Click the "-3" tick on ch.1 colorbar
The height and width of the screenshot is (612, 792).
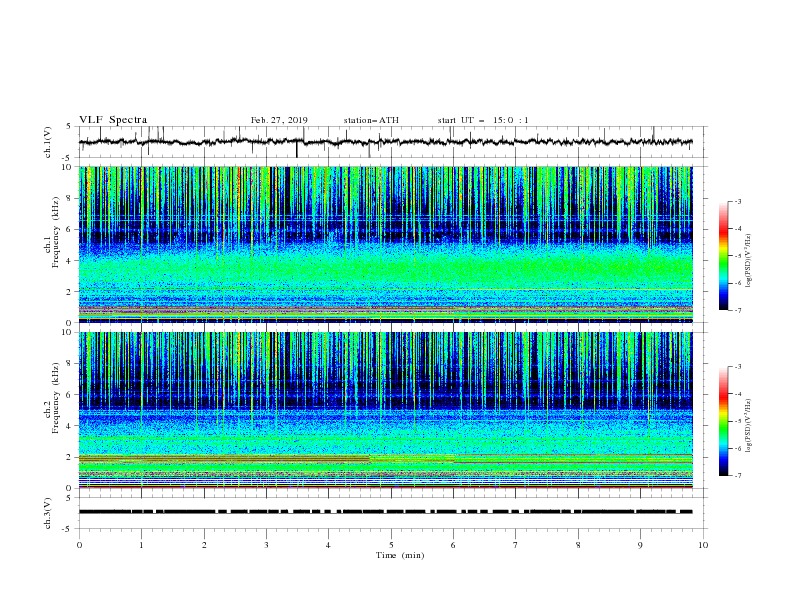738,201
